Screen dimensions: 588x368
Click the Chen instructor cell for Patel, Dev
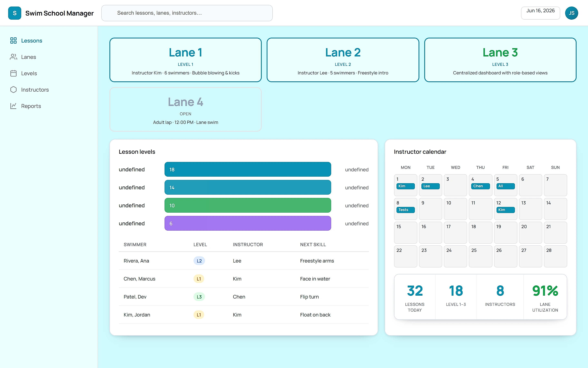pos(239,297)
